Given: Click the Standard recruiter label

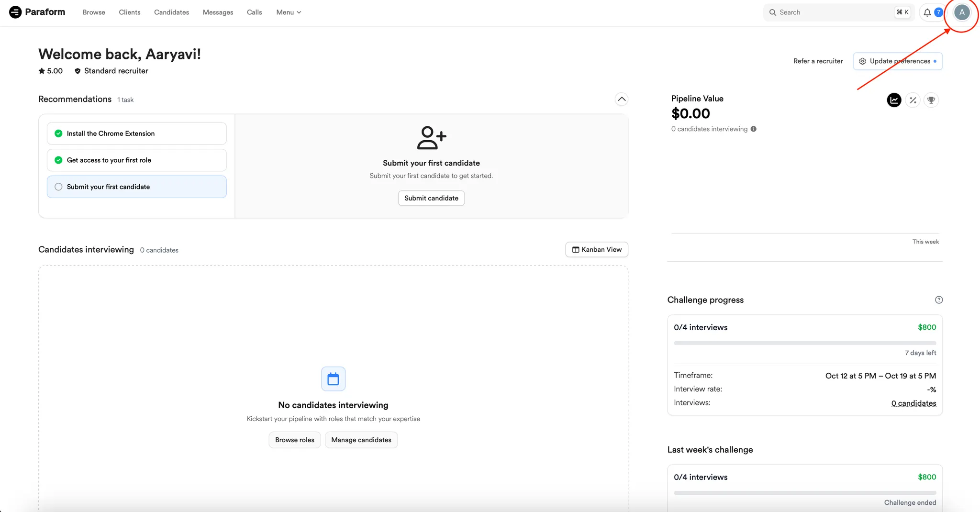Looking at the screenshot, I should click(x=116, y=71).
